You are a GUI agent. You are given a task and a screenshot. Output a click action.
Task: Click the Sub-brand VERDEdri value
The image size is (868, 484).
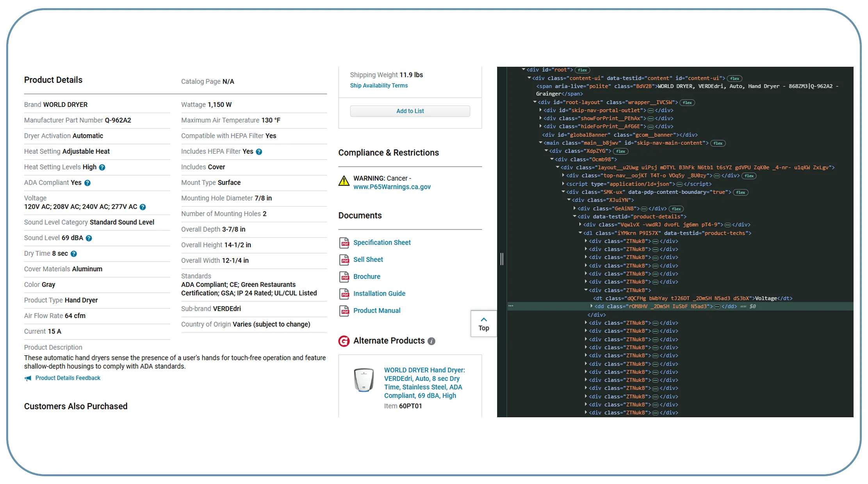click(x=227, y=309)
